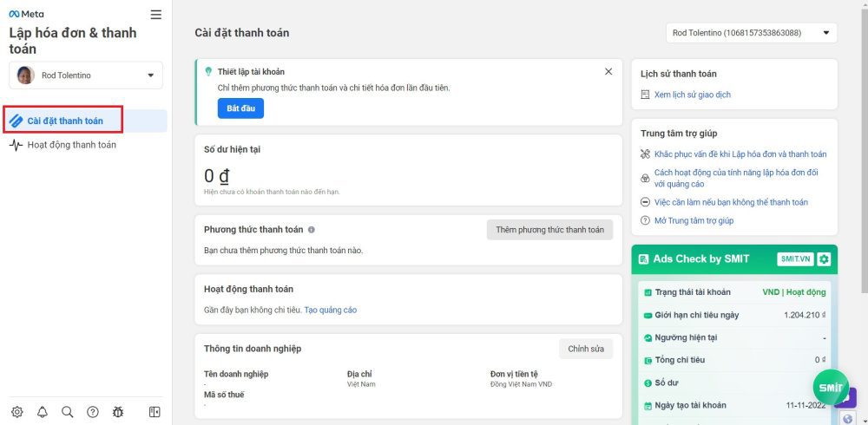Click Việt Nam address text

pos(361,384)
